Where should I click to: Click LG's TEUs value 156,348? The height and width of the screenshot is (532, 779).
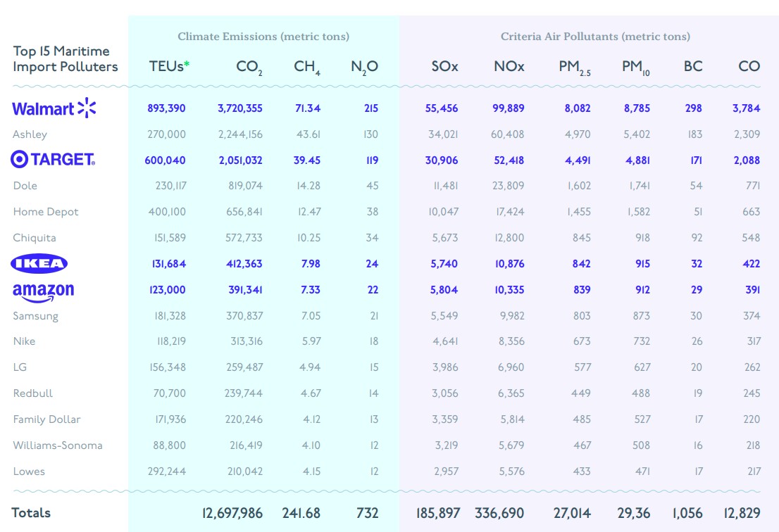(x=168, y=367)
